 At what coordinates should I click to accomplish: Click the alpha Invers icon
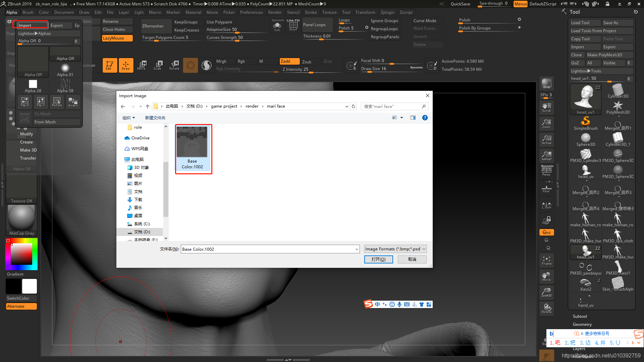pyautogui.click(x=73, y=102)
